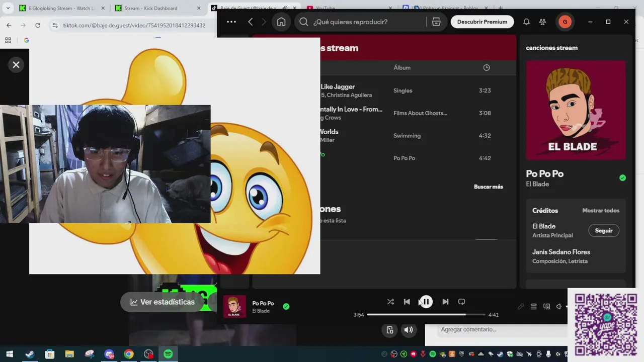Sort playlist by duration clock icon

[x=487, y=67]
